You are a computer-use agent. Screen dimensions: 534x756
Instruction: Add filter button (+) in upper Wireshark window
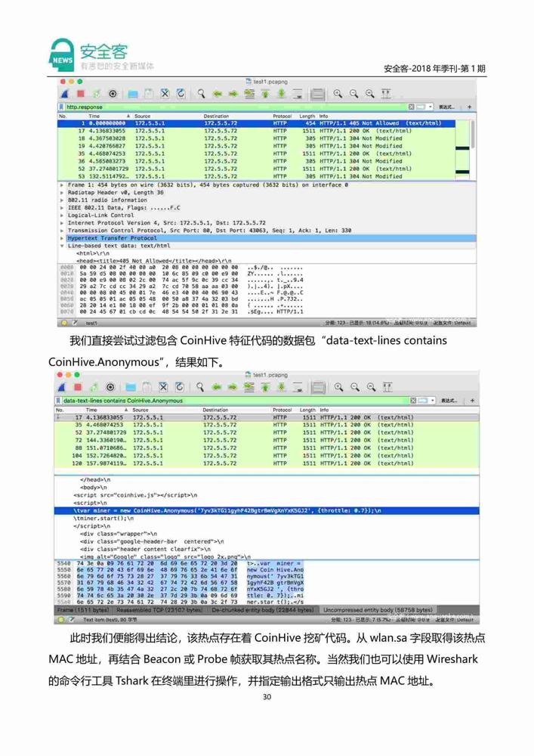point(470,107)
